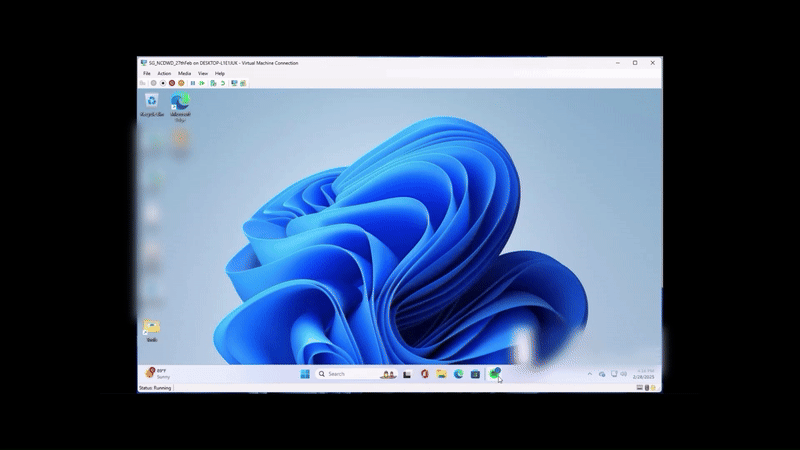This screenshot has height=450, width=800.
Task: Click the Pause VM toolbar icon
Action: coord(193,83)
